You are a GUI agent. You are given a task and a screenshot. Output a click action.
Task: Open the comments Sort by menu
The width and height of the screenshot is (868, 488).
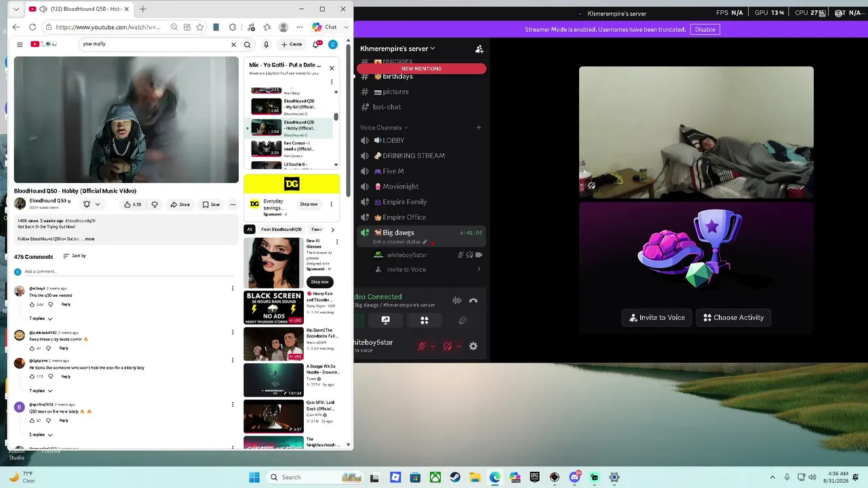tap(75, 256)
